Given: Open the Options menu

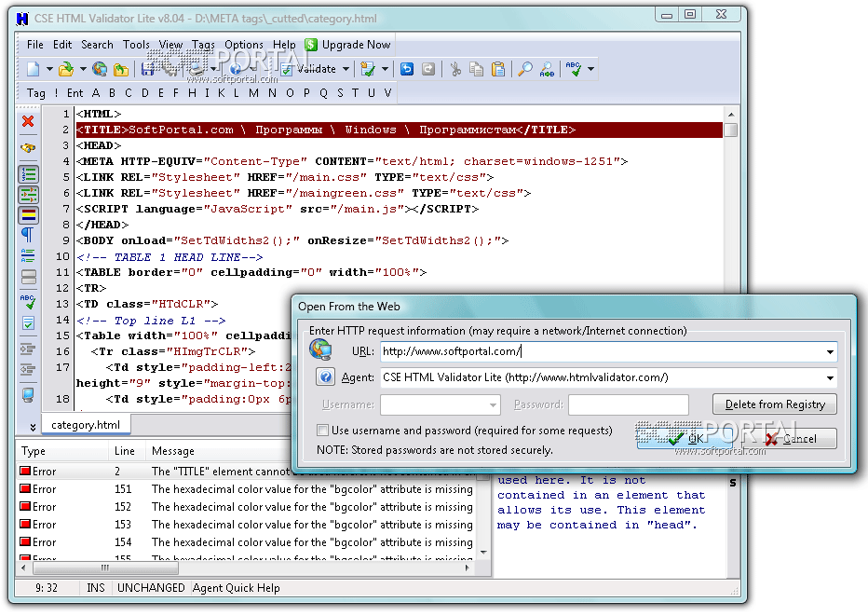Looking at the screenshot, I should point(244,45).
